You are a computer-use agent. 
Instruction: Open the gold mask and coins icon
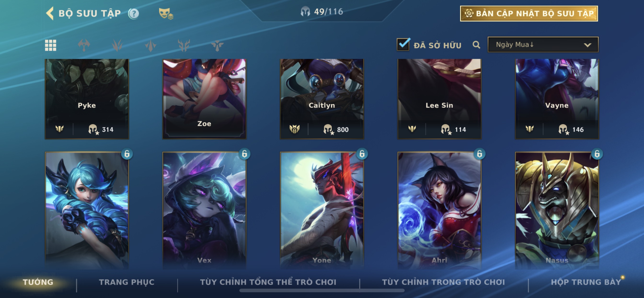pyautogui.click(x=166, y=13)
